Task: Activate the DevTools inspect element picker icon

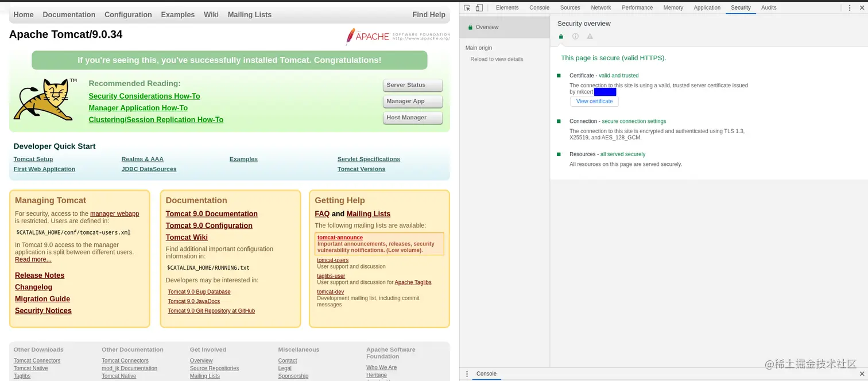Action: (x=467, y=7)
